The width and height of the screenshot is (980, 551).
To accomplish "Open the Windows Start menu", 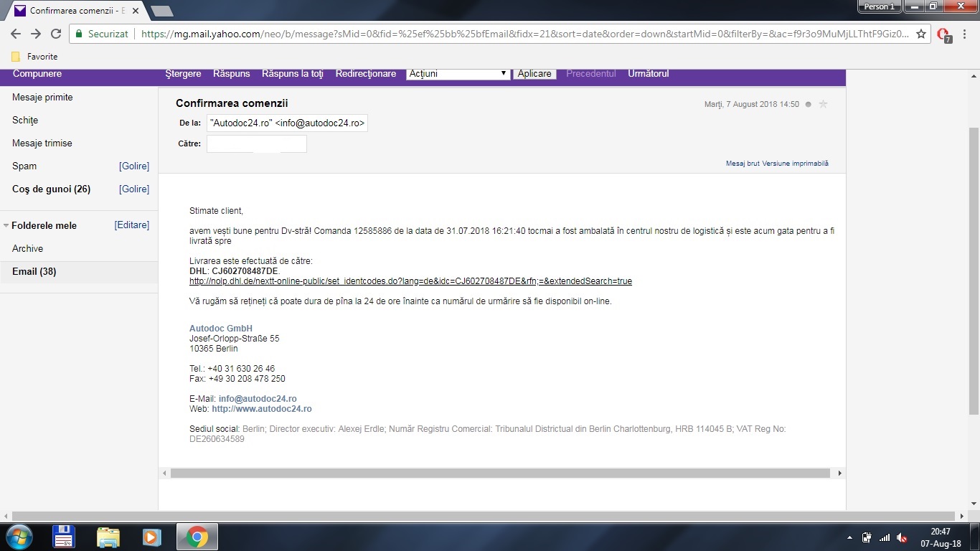I will click(17, 537).
